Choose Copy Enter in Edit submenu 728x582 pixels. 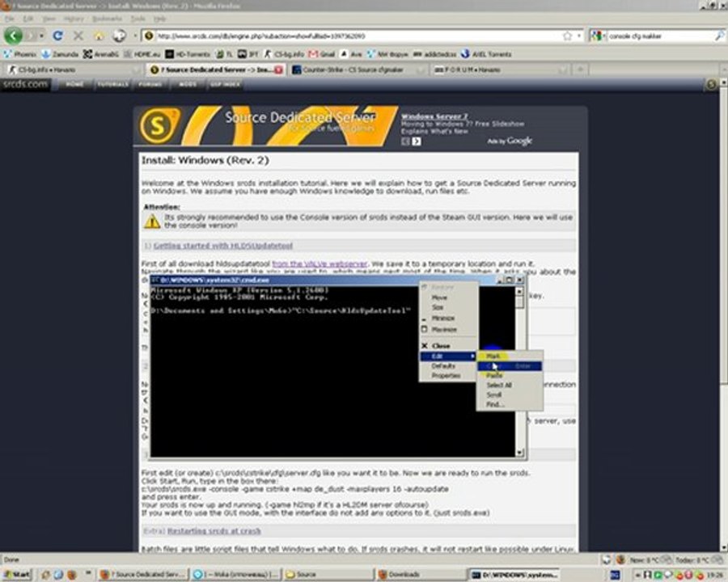click(x=510, y=366)
